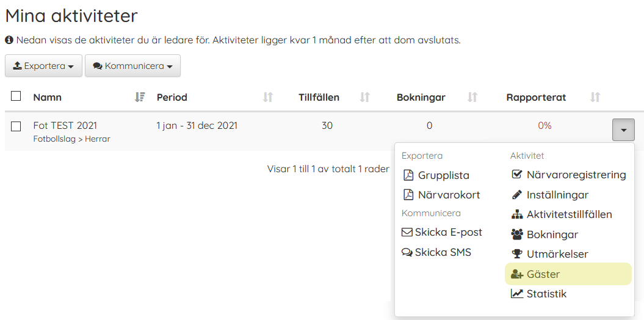Click the pencil icon for Inställningar
This screenshot has width=644, height=320.
[x=516, y=195]
